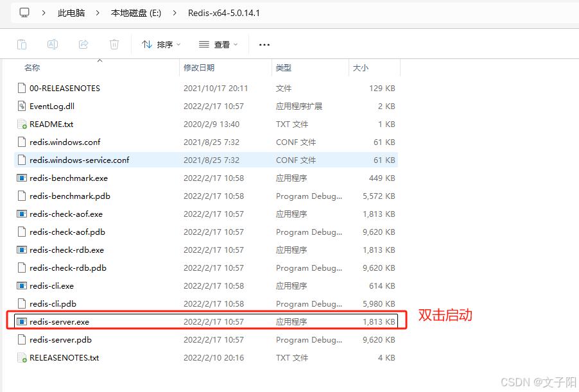579x392 pixels.
Task: Click 5,572 KB size of redis-benchmark.pdb
Action: 379,196
